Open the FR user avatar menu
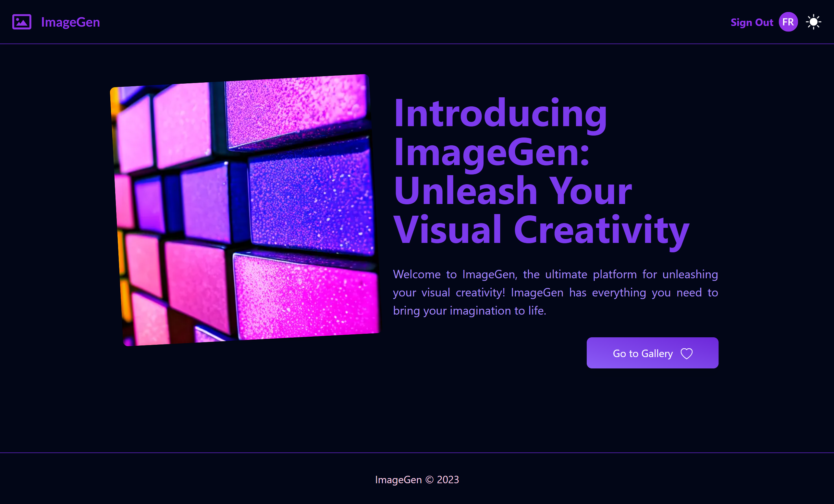 click(x=788, y=22)
